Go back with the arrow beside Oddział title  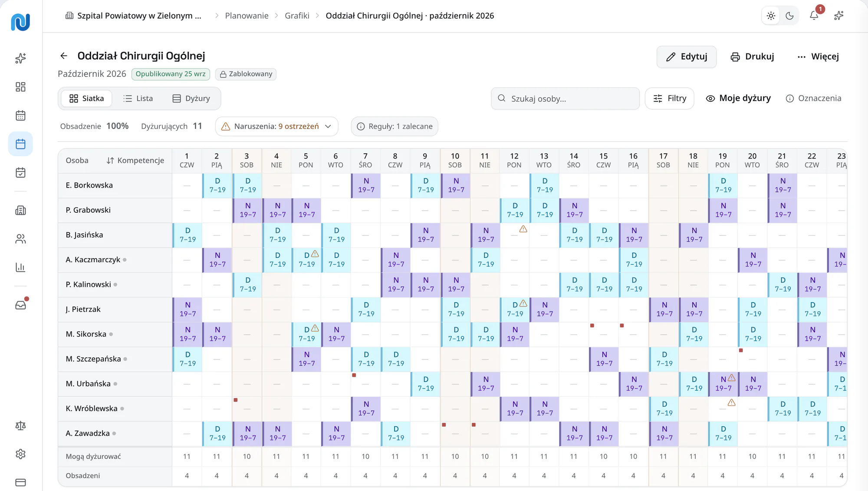[x=64, y=56]
